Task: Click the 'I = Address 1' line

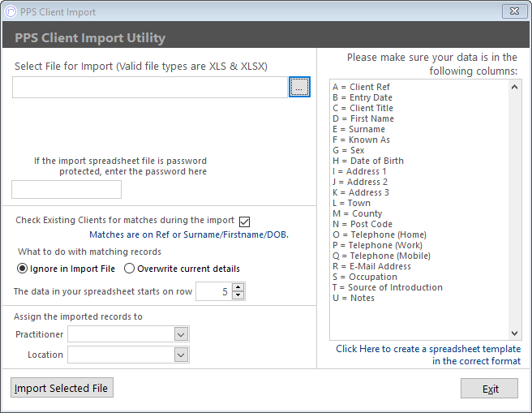Action: coord(359,171)
